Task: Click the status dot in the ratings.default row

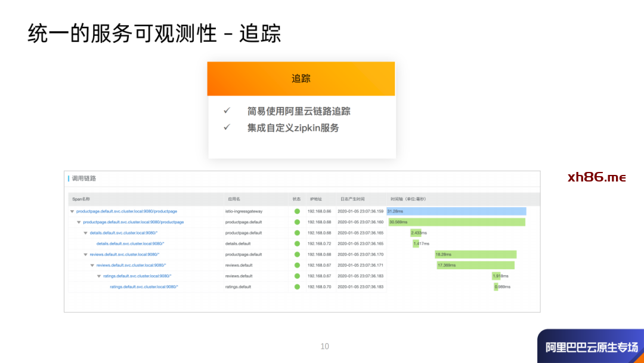Action: (x=297, y=287)
